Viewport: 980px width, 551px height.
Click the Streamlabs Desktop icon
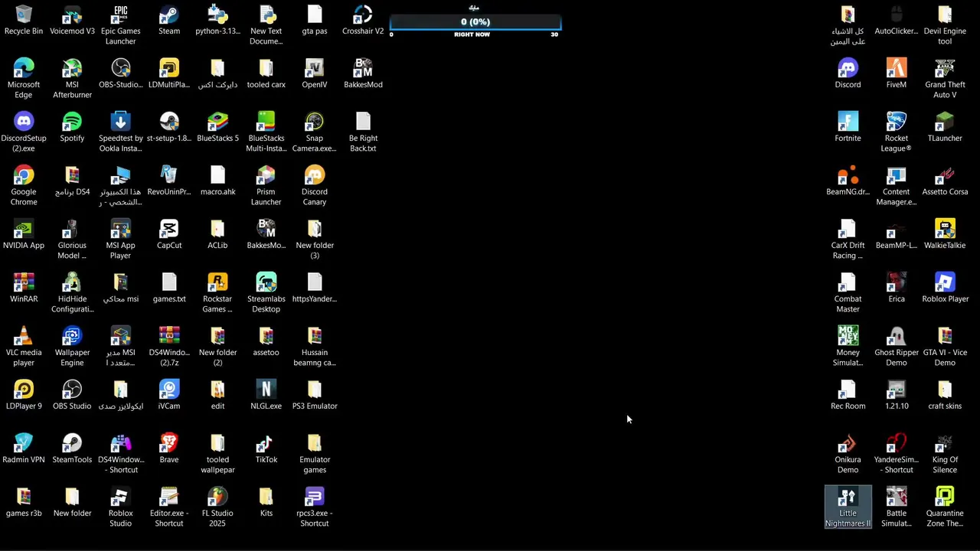[266, 293]
